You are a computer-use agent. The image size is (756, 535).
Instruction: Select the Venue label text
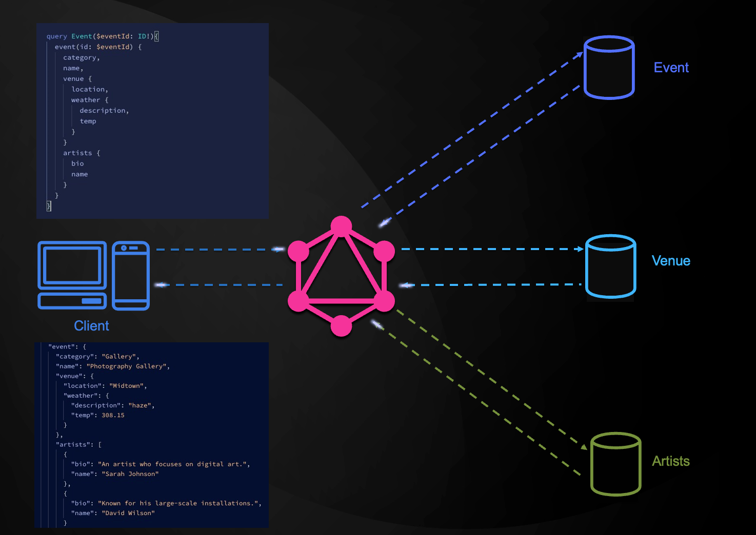coord(671,260)
